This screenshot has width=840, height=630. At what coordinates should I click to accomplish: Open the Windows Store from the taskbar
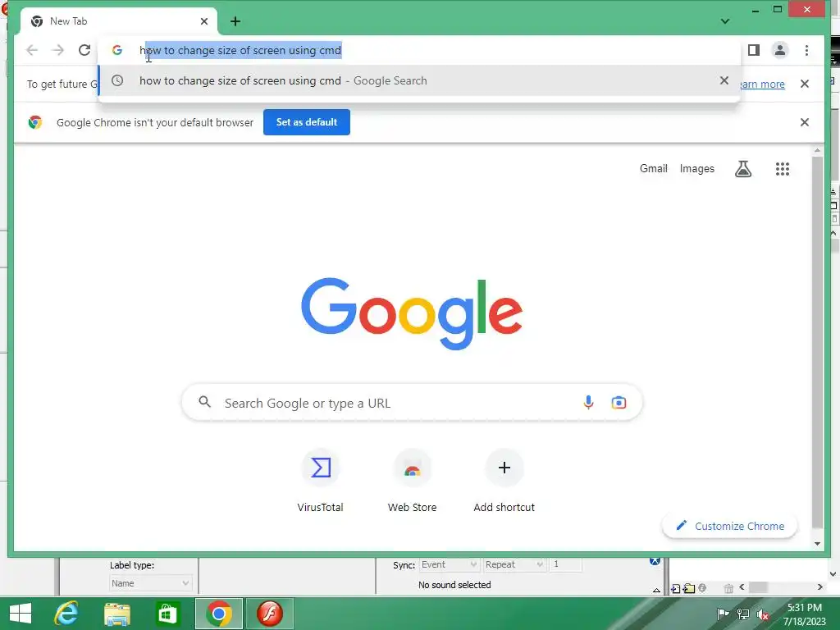[167, 614]
